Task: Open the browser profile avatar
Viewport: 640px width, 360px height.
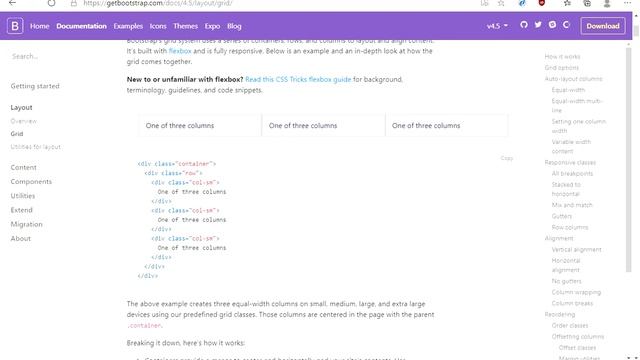Action: (607, 4)
